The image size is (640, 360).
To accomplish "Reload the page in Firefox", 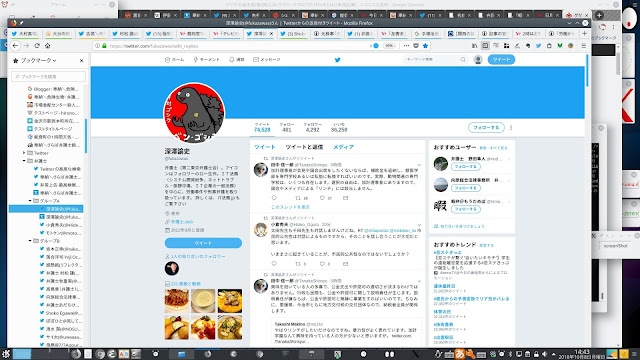I will click(x=37, y=46).
